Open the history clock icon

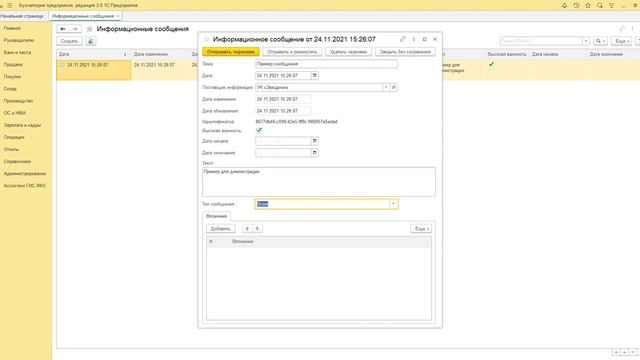click(x=576, y=5)
